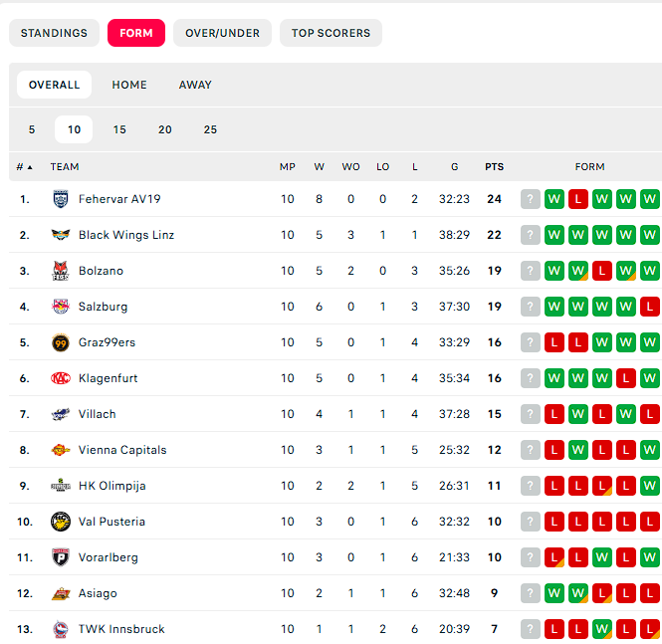Screen dimensions: 662x644
Task: Click the Black Wings Linz logo icon
Action: tap(61, 235)
